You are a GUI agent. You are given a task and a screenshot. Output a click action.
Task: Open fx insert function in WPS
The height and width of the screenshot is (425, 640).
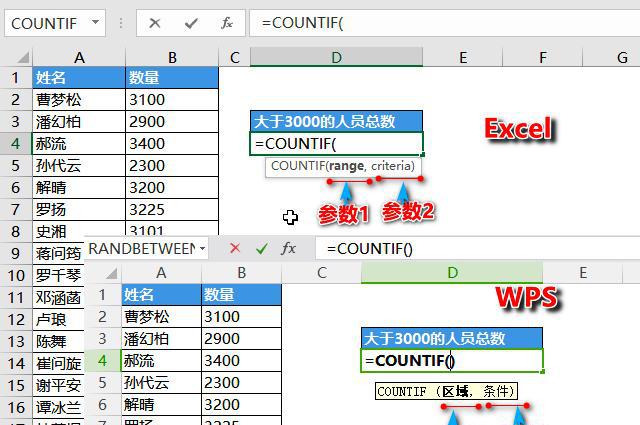[288, 248]
